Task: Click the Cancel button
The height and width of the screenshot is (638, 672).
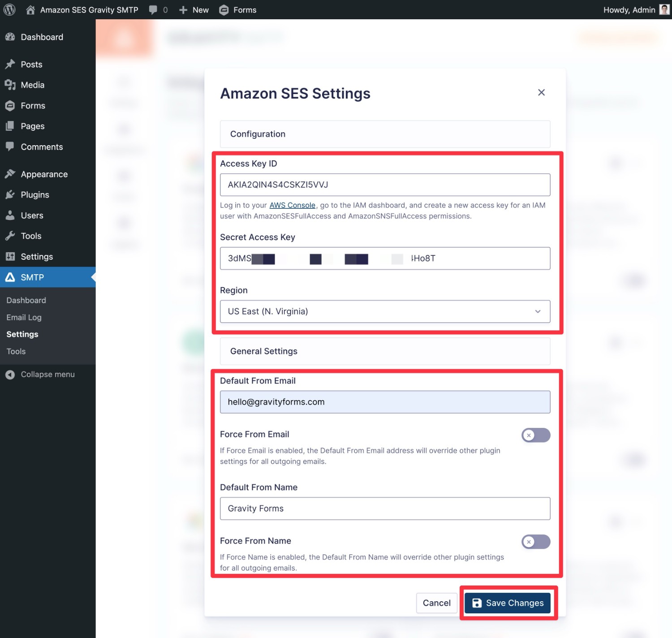Action: click(437, 603)
